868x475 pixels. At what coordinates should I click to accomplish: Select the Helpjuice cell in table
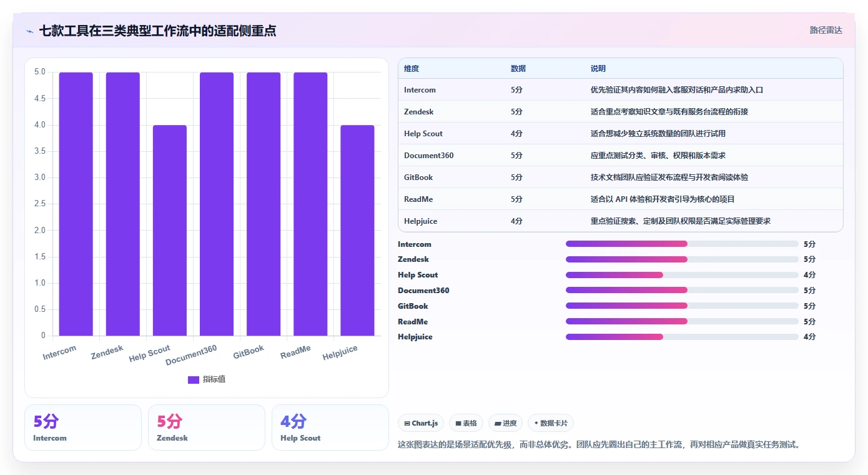pos(421,221)
